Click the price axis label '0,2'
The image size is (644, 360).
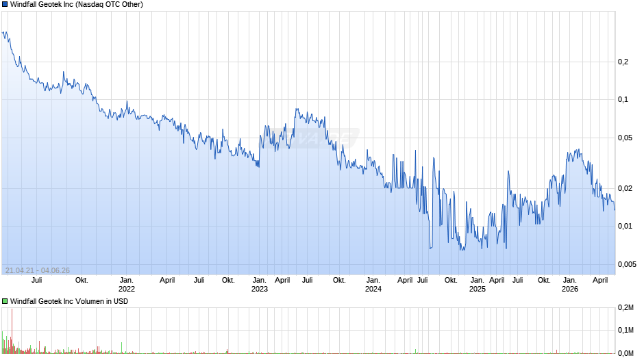pos(623,62)
